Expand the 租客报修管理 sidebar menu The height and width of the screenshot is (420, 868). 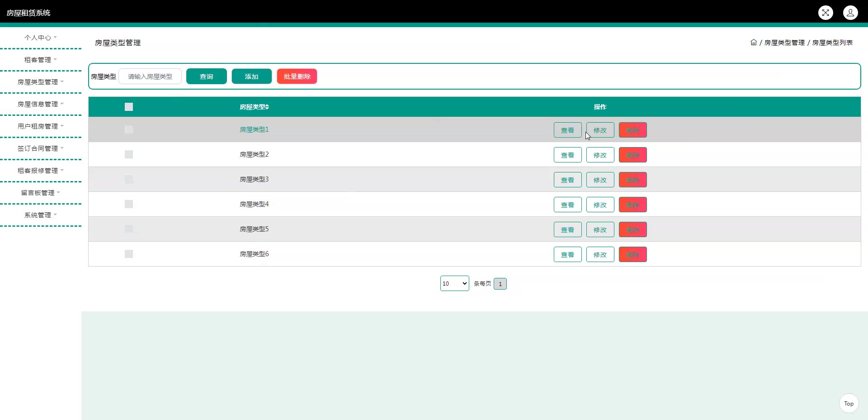(x=41, y=171)
